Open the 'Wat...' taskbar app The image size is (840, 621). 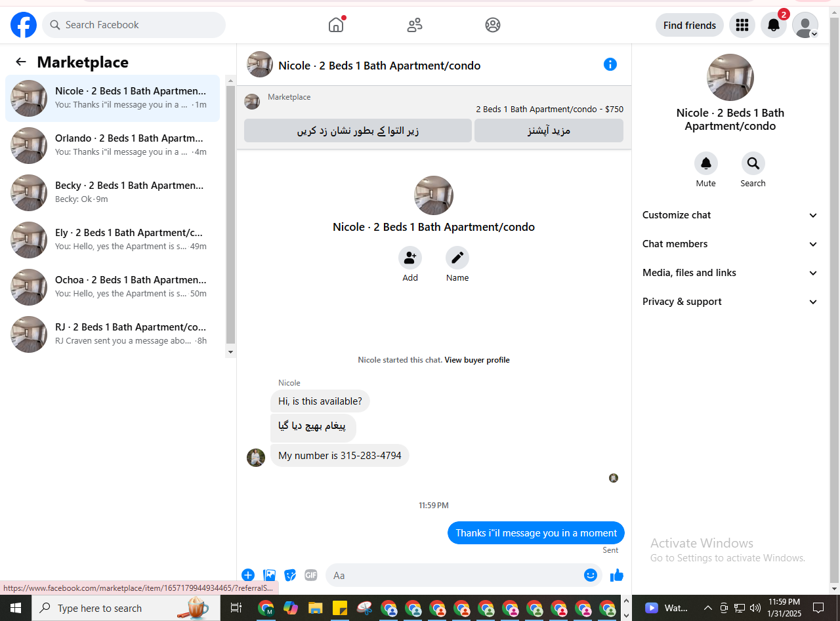(667, 608)
